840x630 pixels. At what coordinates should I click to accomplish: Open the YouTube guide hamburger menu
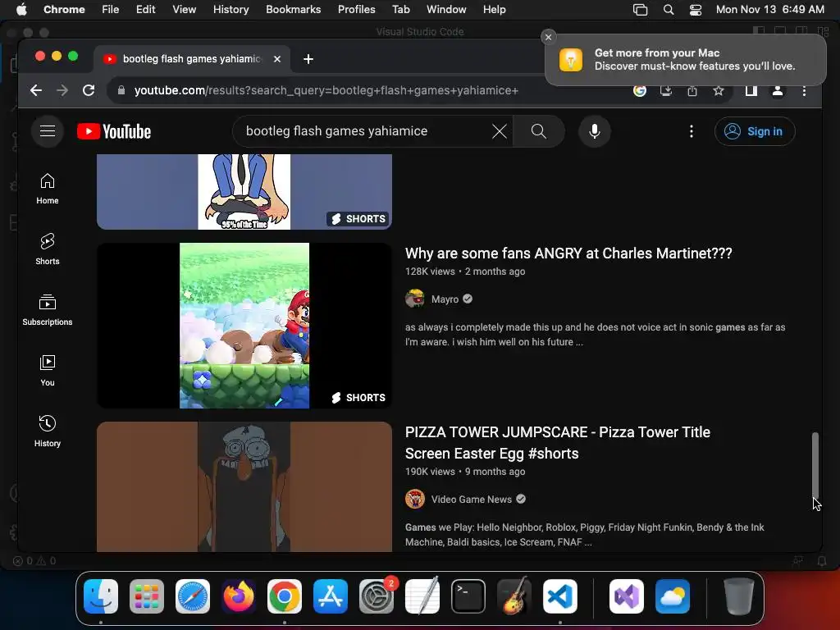pyautogui.click(x=48, y=131)
